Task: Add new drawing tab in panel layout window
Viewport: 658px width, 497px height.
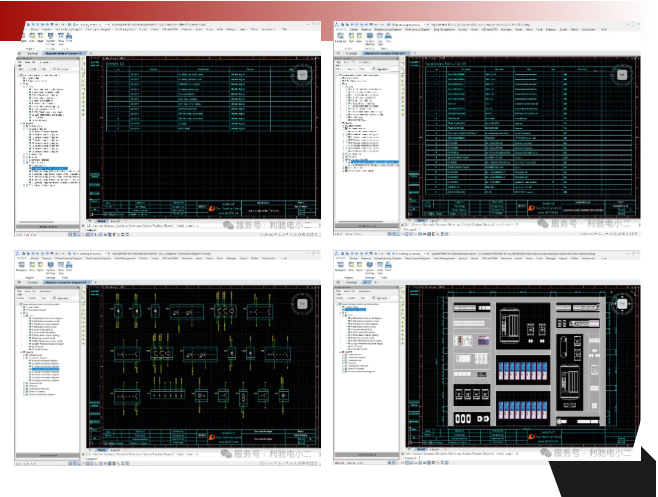Action: pyautogui.click(x=376, y=282)
